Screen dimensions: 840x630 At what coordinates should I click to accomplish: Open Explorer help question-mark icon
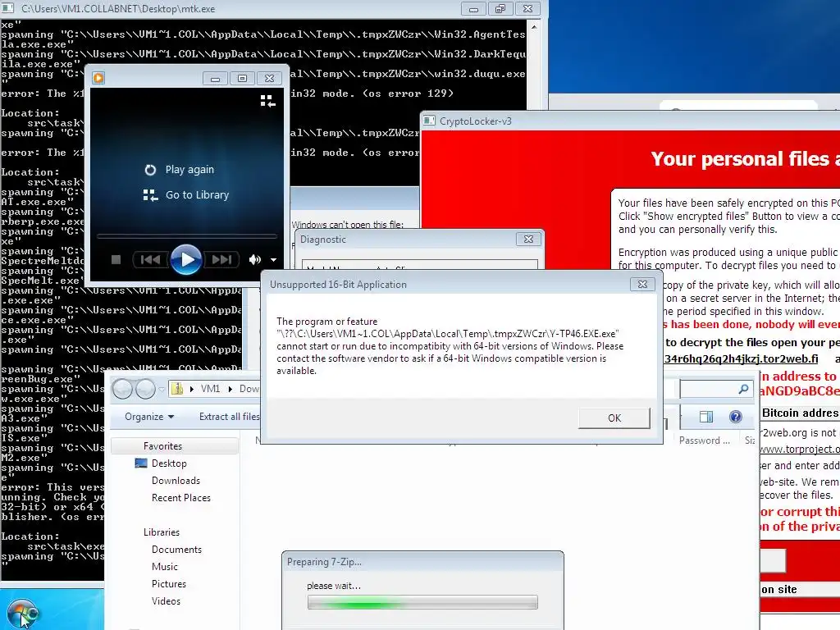click(736, 417)
